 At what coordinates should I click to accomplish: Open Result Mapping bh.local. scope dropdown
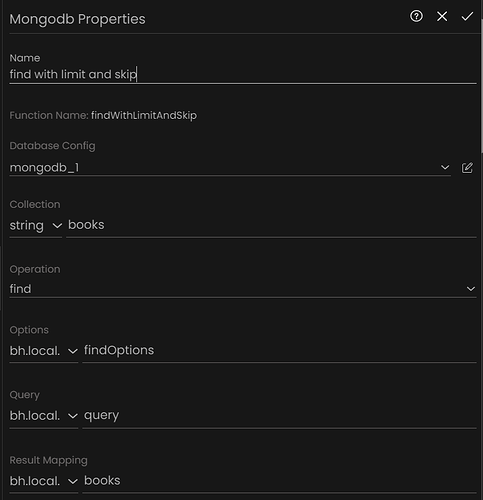click(44, 481)
